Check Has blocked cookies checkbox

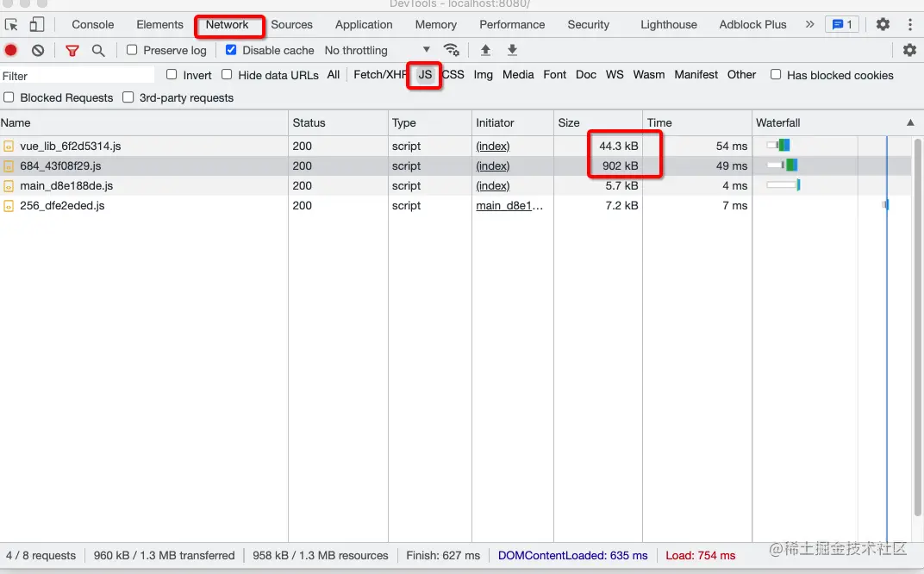coord(776,74)
